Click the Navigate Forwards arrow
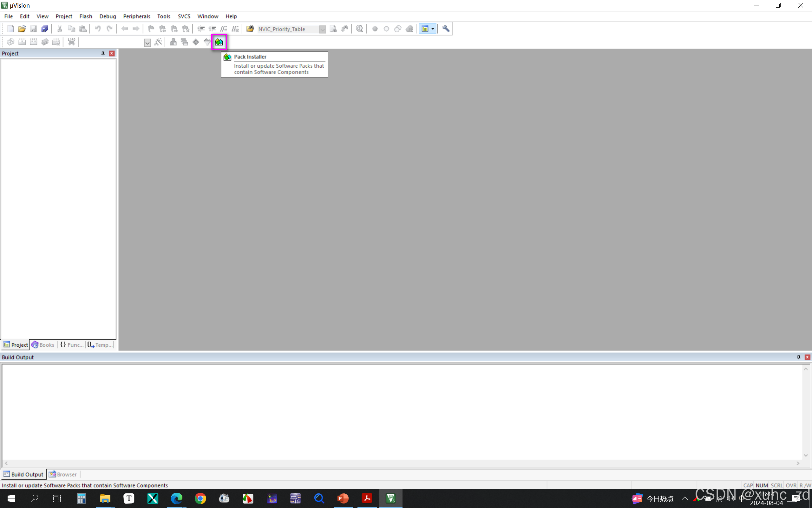The width and height of the screenshot is (812, 508). tap(136, 29)
